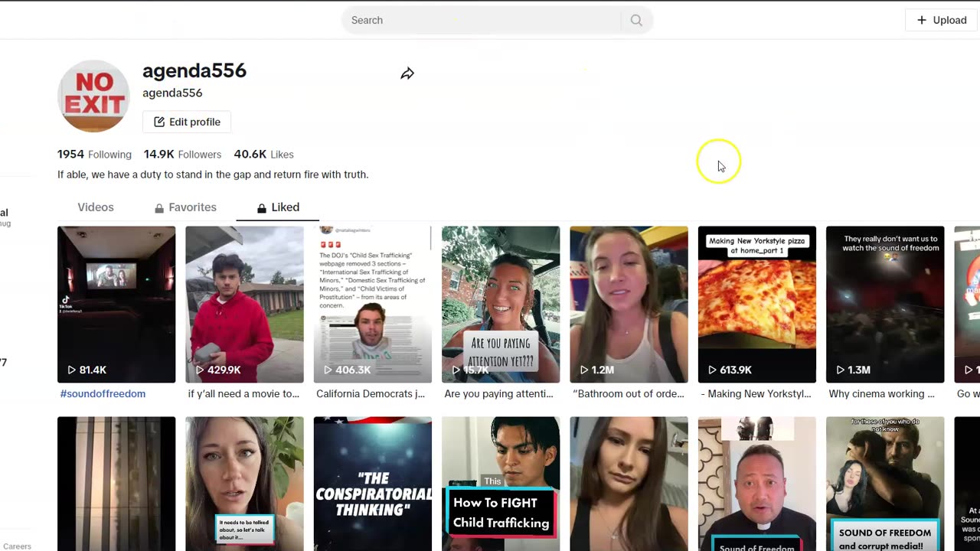Click the 40.6K Likes count

click(x=263, y=155)
